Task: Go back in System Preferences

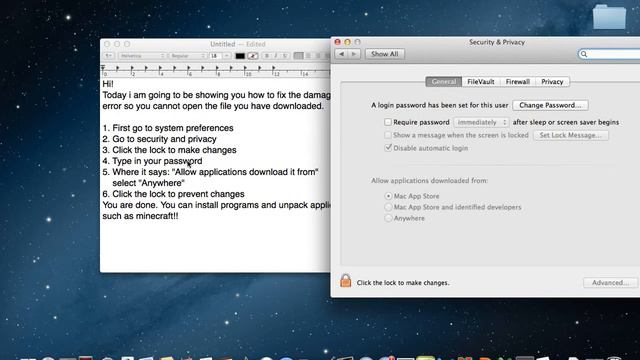Action: pos(342,54)
